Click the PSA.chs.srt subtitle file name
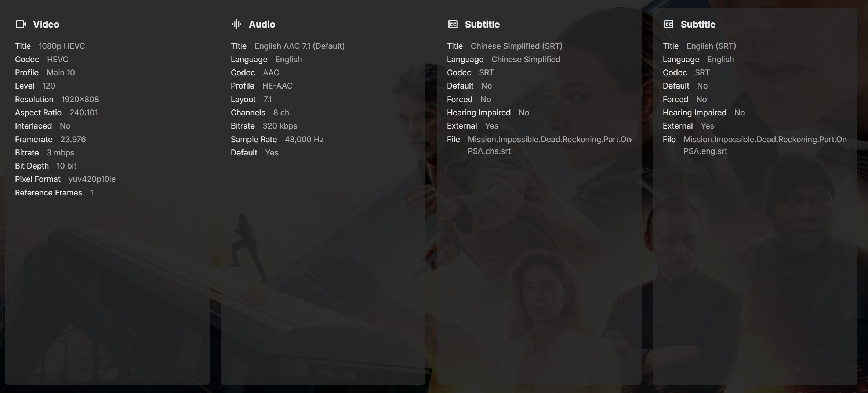 click(549, 145)
